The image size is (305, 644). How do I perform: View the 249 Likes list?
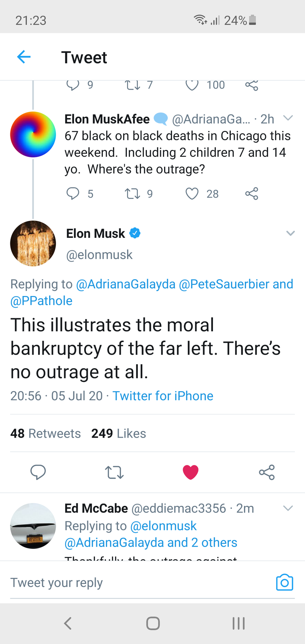[x=118, y=433]
